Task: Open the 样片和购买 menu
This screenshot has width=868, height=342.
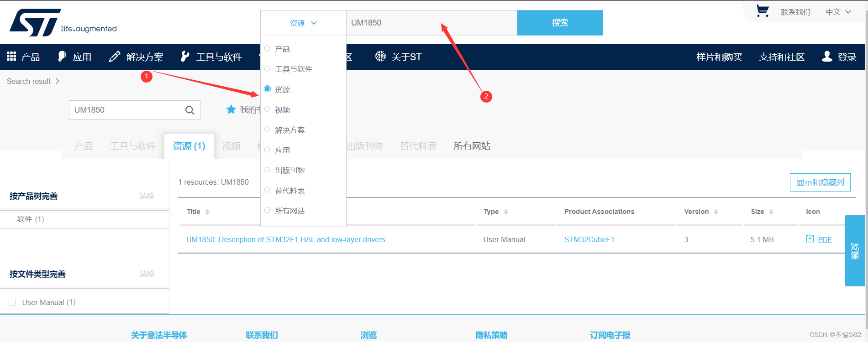Action: 719,57
